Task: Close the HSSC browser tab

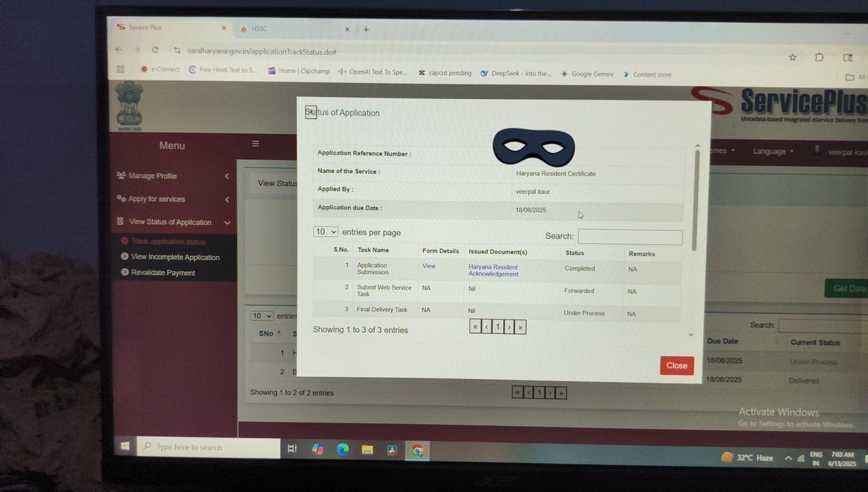Action: click(347, 30)
